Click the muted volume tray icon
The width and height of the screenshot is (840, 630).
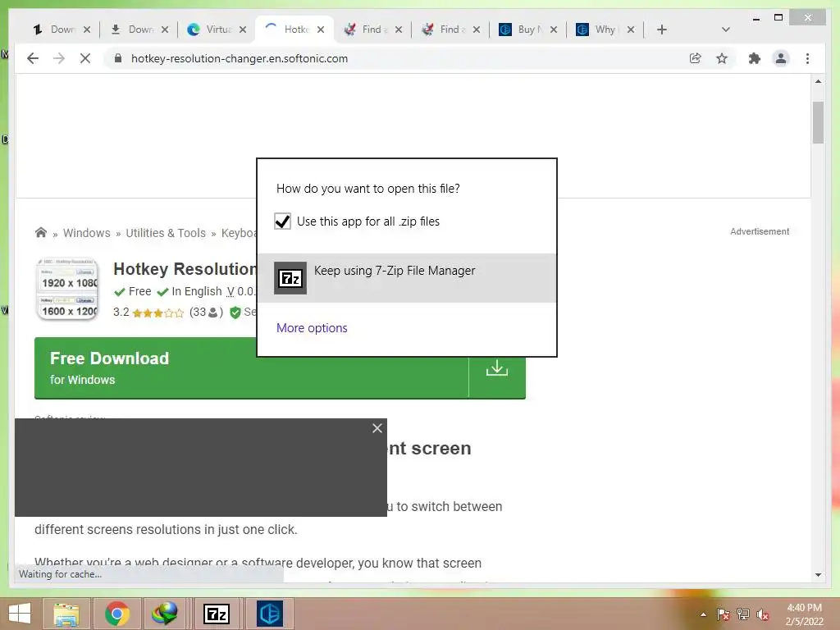point(762,614)
